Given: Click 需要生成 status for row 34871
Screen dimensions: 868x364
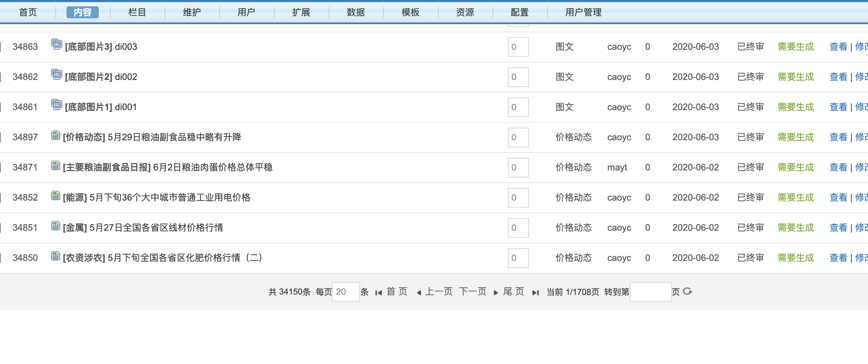Looking at the screenshot, I should (x=795, y=167).
